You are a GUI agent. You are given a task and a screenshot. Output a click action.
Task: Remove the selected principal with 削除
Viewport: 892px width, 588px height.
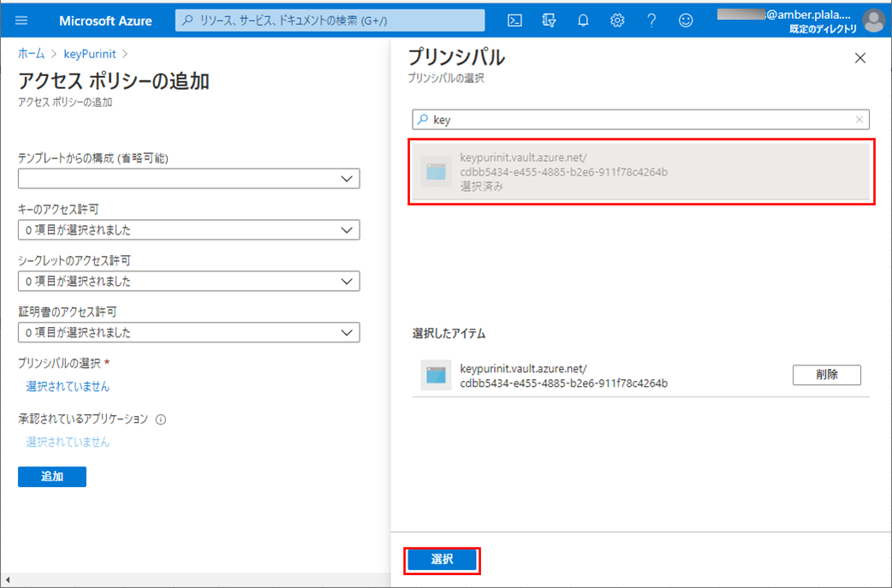point(826,375)
